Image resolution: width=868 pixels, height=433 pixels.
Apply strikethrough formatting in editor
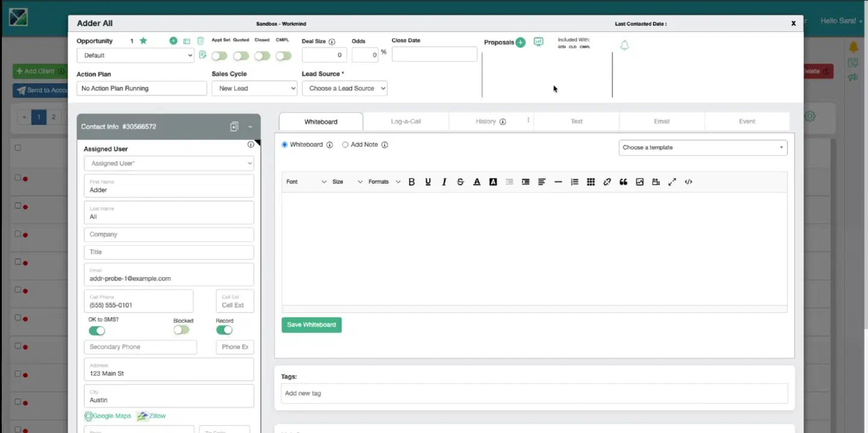click(461, 182)
